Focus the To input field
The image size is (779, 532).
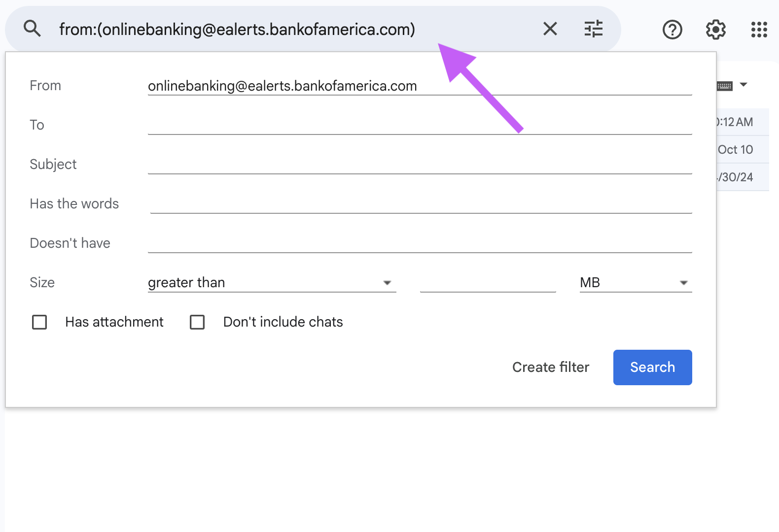(419, 125)
